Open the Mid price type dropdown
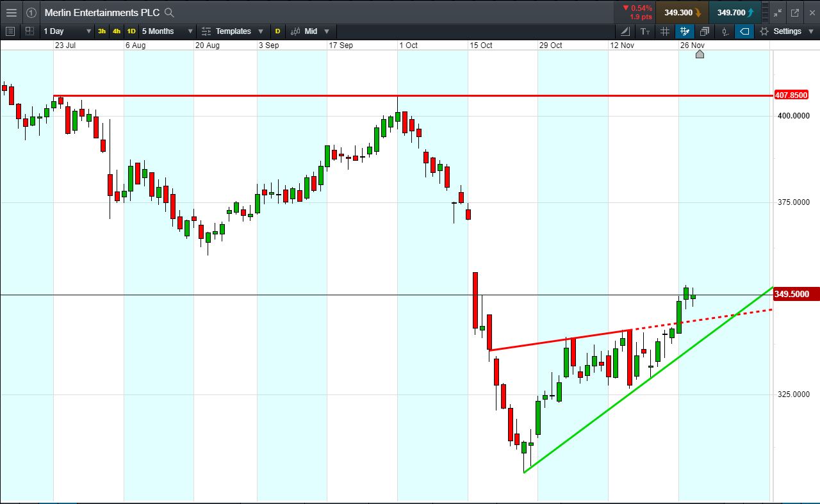820x504 pixels. [x=327, y=31]
